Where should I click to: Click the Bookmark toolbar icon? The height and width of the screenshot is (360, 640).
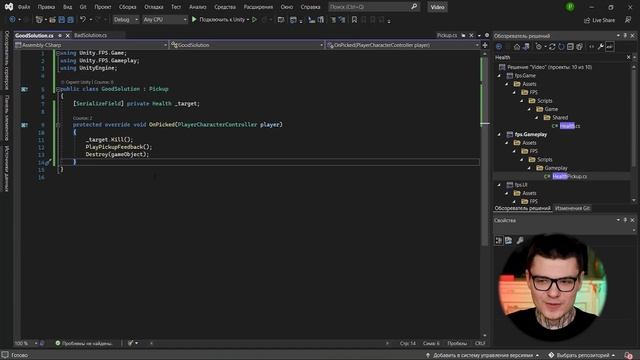point(354,20)
